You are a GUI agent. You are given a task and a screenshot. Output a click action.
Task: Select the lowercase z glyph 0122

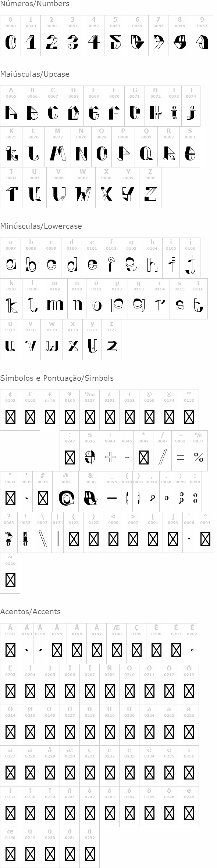[x=111, y=340]
